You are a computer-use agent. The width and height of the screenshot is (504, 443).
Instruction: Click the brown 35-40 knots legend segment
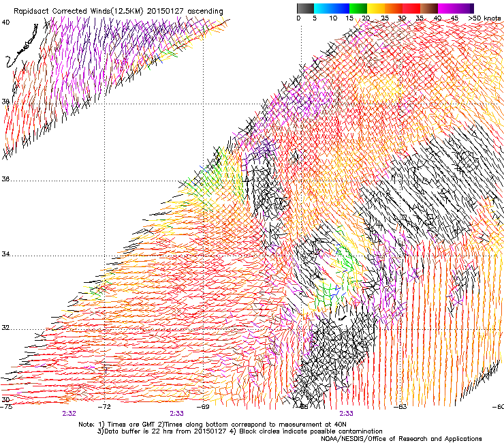[429, 8]
